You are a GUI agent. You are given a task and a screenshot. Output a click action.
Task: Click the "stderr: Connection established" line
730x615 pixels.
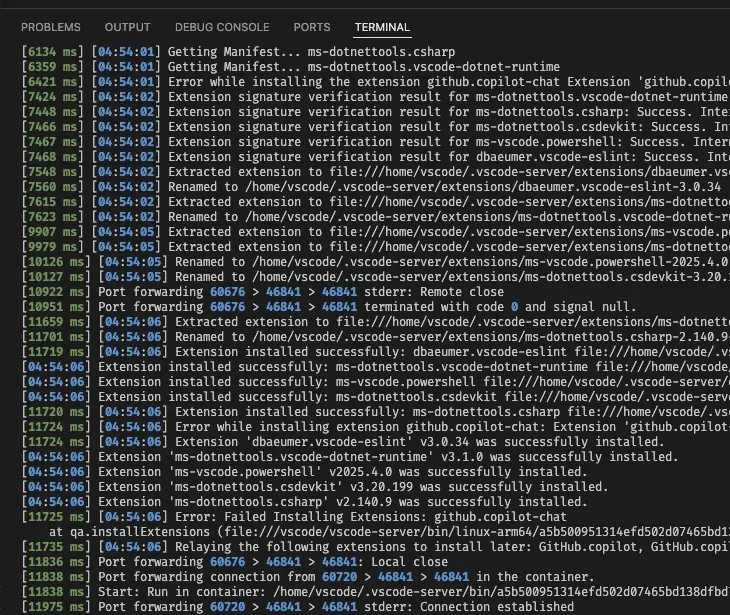click(x=297, y=607)
